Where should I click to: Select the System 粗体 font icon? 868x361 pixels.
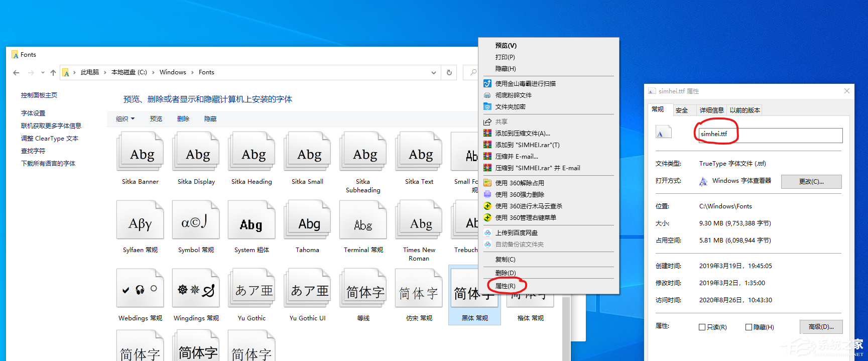point(252,220)
